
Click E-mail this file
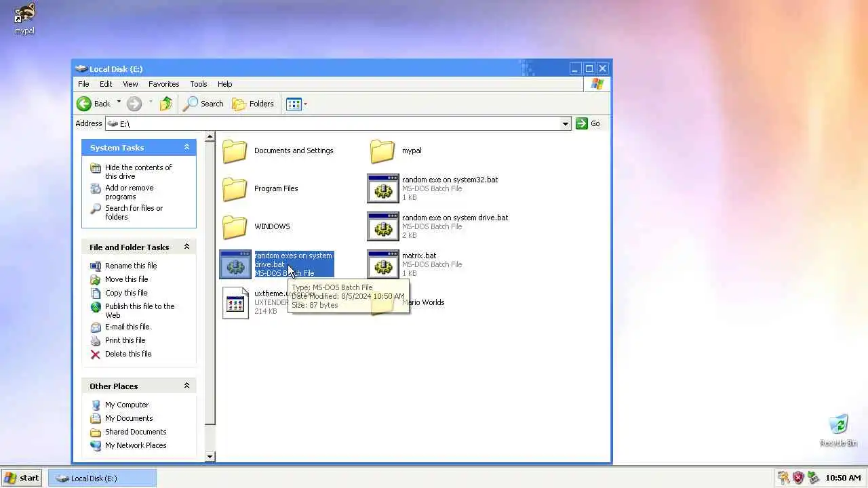tap(127, 327)
